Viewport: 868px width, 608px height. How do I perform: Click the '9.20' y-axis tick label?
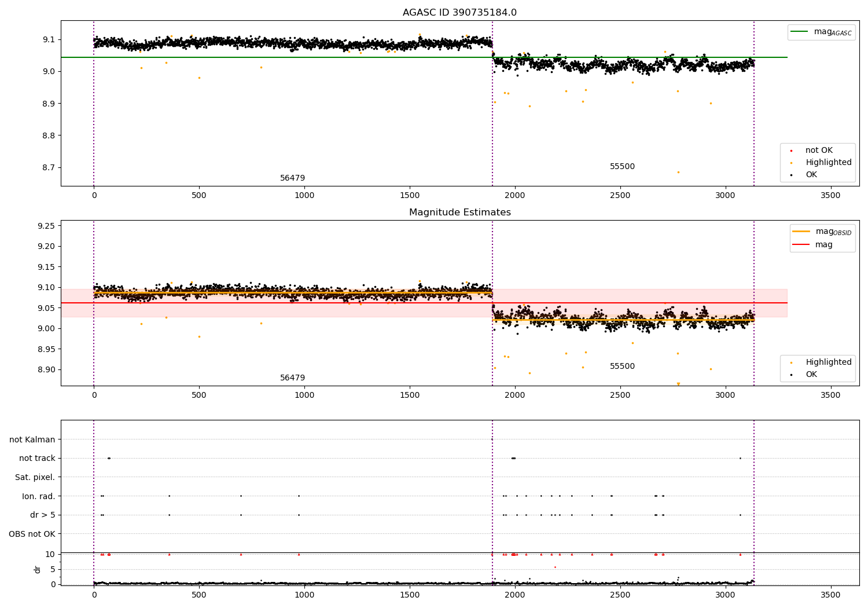[x=47, y=247]
